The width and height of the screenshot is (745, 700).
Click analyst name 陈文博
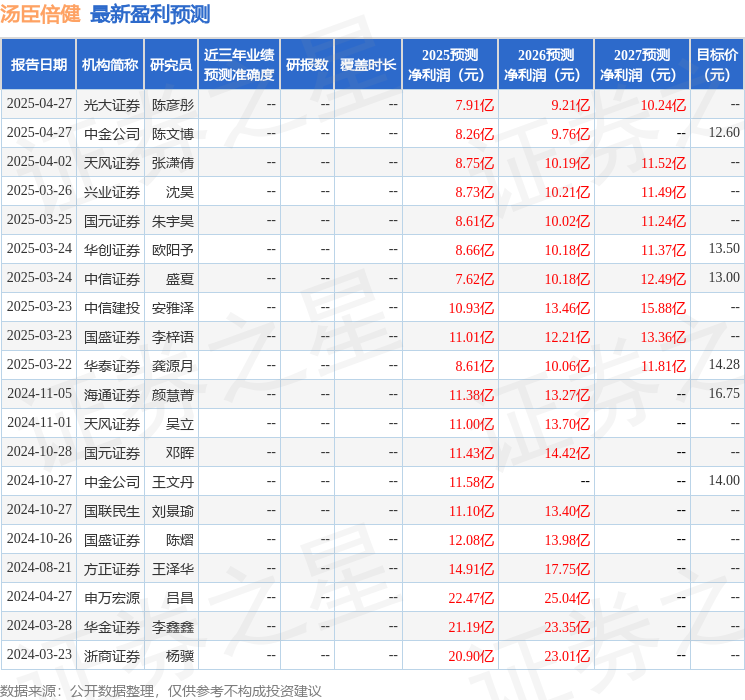[x=173, y=134]
